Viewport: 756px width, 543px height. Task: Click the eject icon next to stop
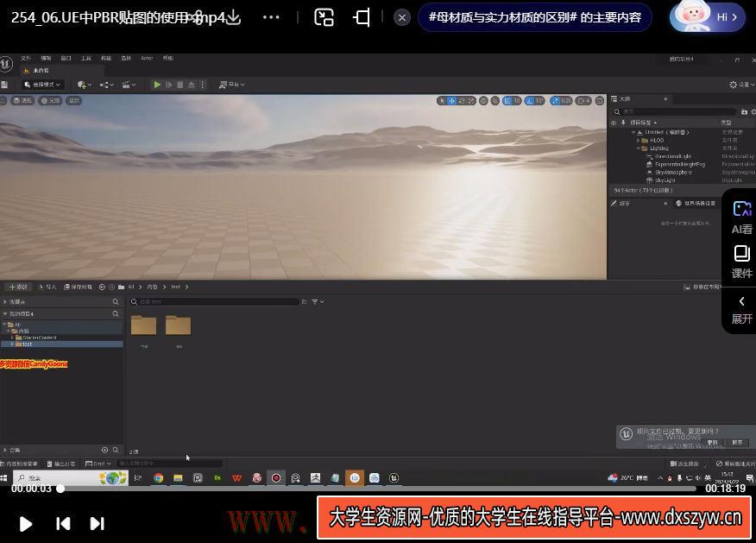pyautogui.click(x=192, y=85)
